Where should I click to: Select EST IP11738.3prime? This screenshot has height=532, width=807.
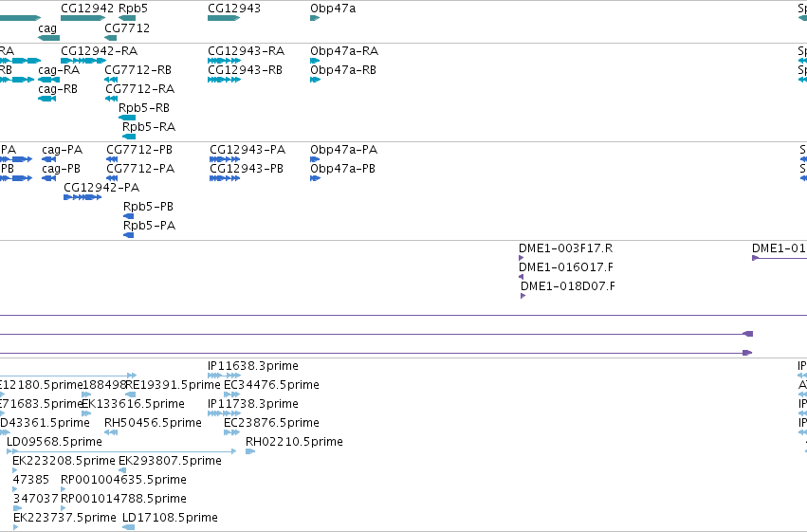pos(224,413)
